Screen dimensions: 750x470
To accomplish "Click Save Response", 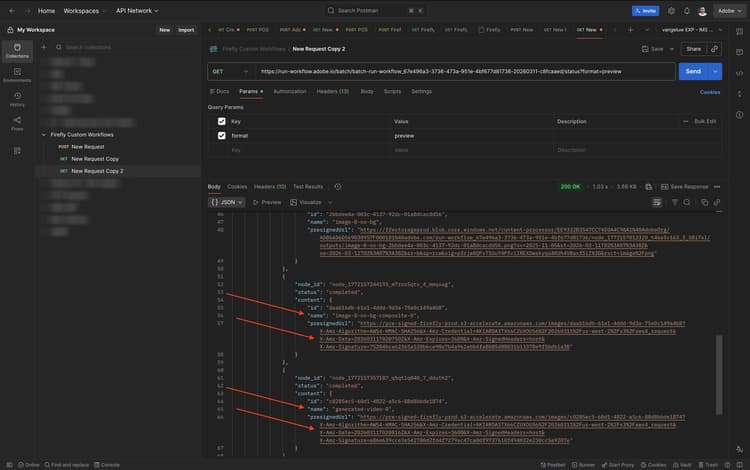I will [684, 186].
